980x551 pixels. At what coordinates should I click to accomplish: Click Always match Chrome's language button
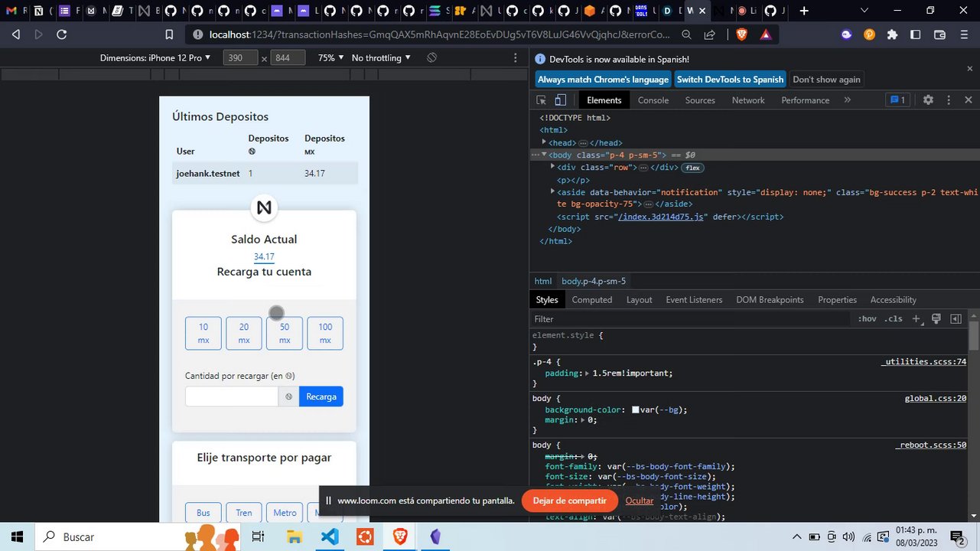point(603,80)
